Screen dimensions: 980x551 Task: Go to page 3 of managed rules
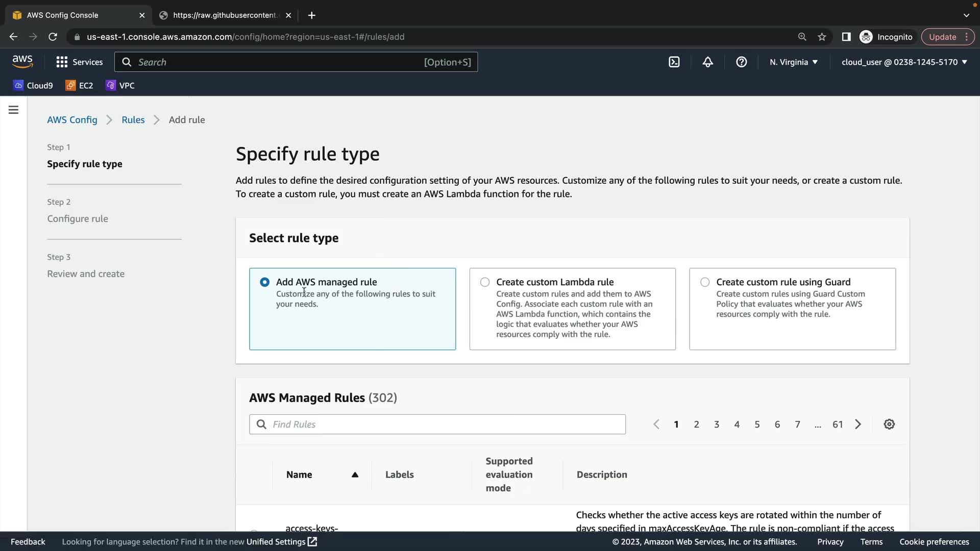717,424
